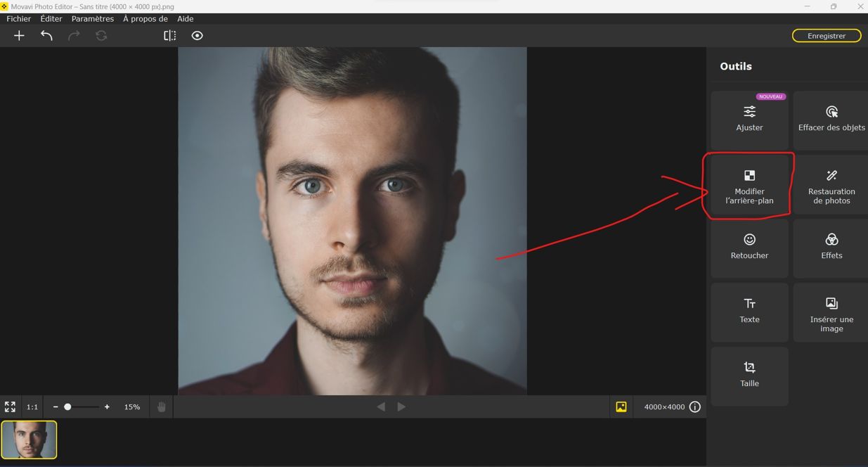Activate the hand pan tool

161,407
